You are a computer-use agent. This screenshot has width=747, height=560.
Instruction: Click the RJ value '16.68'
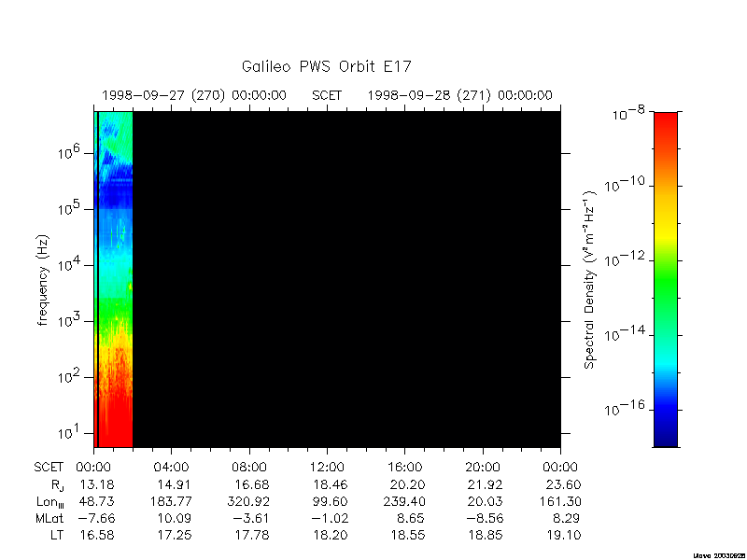pos(252,484)
